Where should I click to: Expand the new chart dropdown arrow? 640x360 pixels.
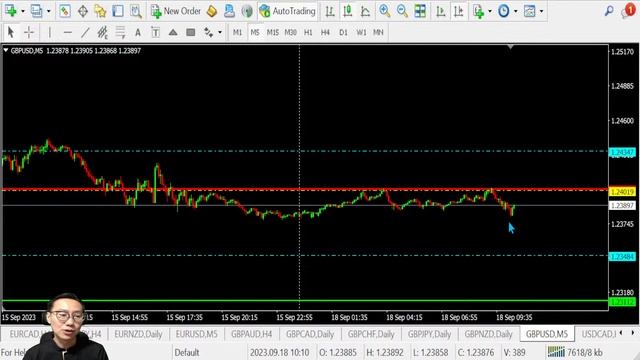(x=23, y=11)
